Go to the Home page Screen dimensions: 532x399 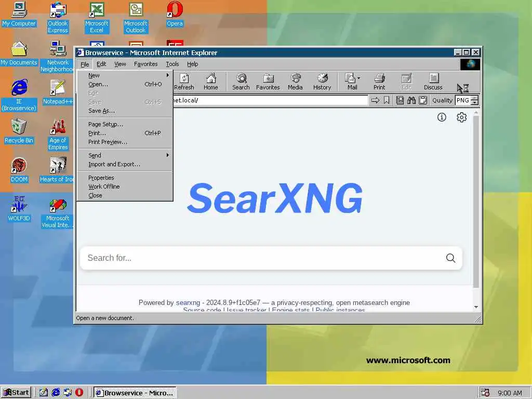[211, 82]
